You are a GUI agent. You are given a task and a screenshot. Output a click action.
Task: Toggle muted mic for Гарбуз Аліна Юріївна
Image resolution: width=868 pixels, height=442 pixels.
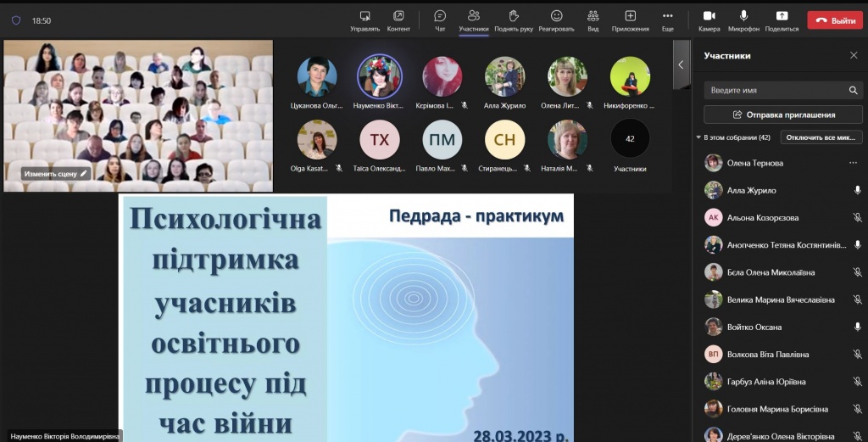coord(857,382)
